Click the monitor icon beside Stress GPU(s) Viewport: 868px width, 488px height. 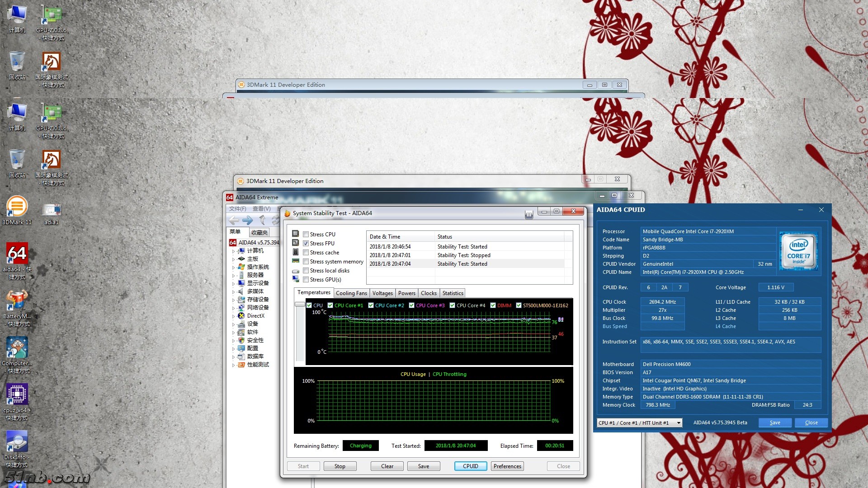pyautogui.click(x=295, y=279)
